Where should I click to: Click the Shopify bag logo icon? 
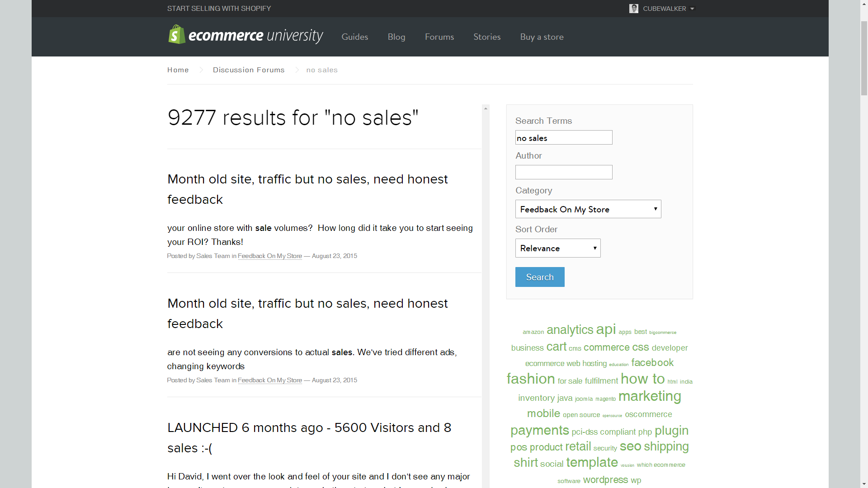(177, 35)
